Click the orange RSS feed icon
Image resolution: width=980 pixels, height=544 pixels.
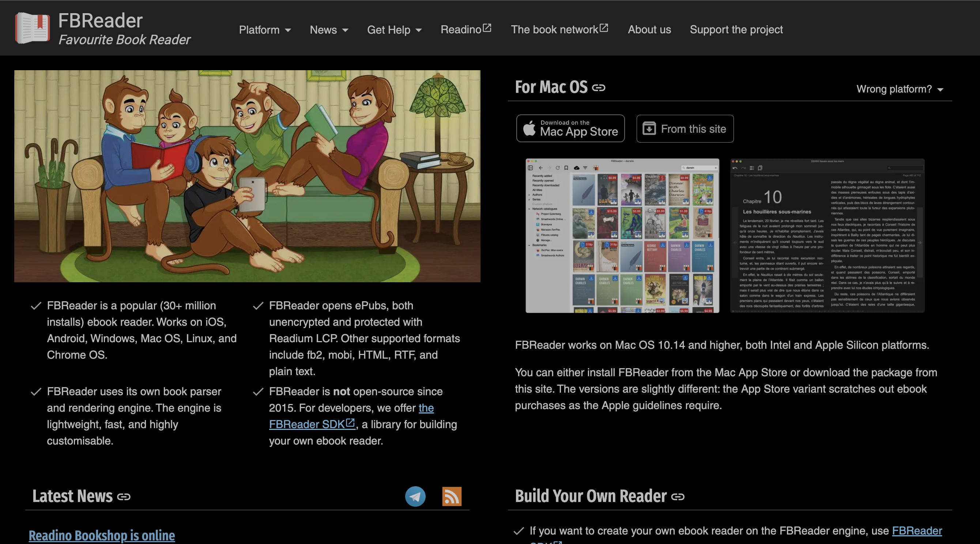(452, 496)
